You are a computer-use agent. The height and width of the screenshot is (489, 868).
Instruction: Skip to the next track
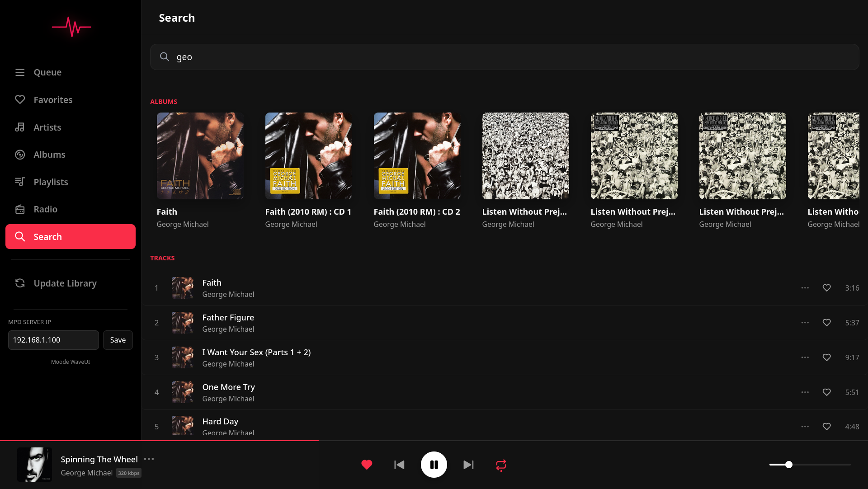coord(468,465)
